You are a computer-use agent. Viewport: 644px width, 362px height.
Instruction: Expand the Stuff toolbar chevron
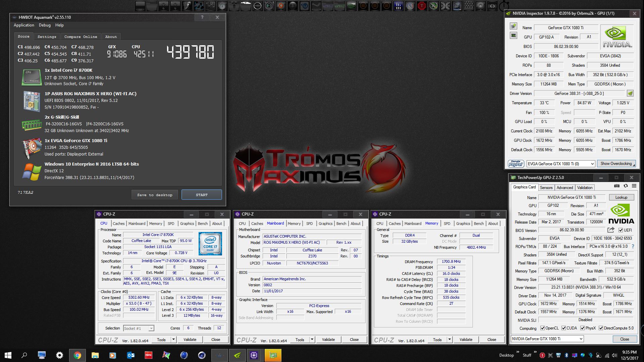(535, 352)
